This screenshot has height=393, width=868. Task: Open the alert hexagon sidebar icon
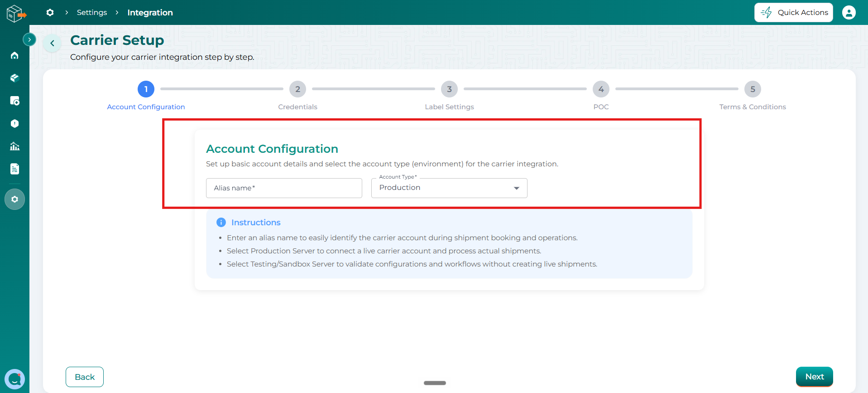(14, 123)
